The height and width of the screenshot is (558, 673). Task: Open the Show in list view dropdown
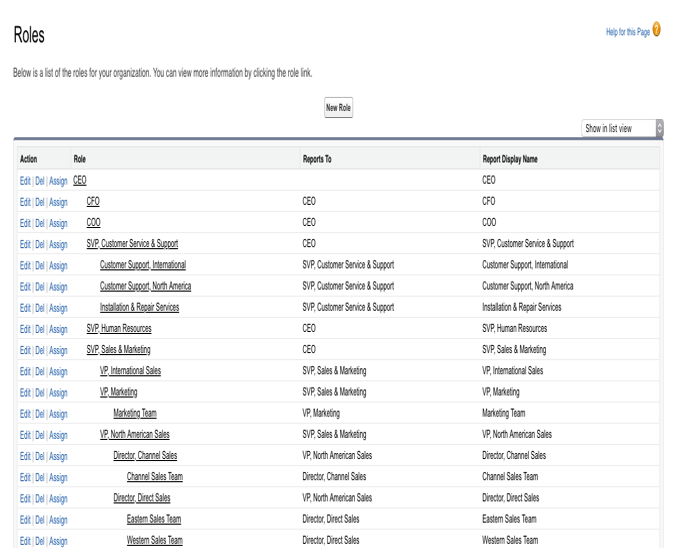pyautogui.click(x=622, y=128)
